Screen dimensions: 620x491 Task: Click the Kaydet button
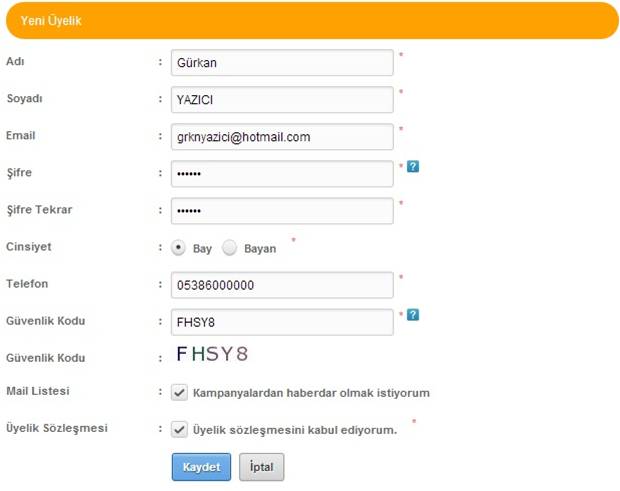(201, 467)
